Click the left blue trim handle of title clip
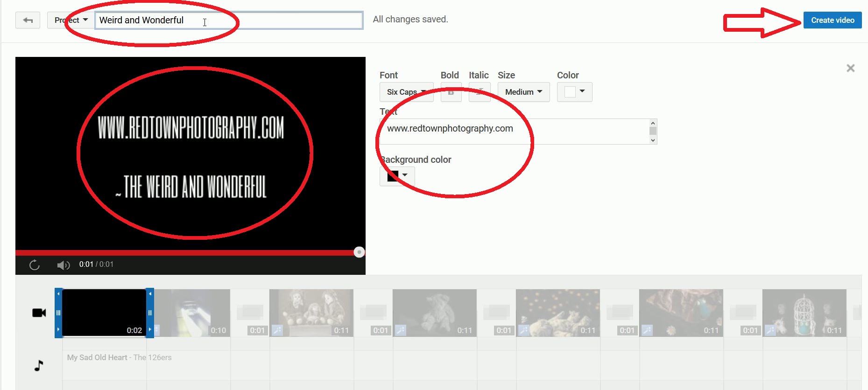This screenshot has width=868, height=390. tap(58, 313)
